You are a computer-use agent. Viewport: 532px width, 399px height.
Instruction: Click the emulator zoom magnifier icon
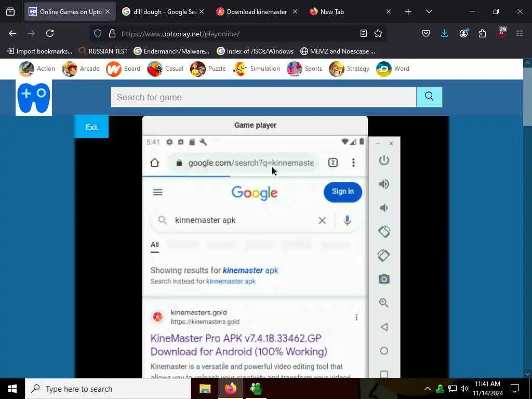(384, 303)
